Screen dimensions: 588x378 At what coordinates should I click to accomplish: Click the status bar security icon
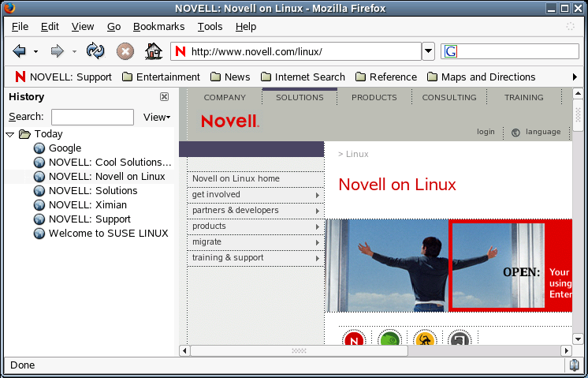point(574,365)
